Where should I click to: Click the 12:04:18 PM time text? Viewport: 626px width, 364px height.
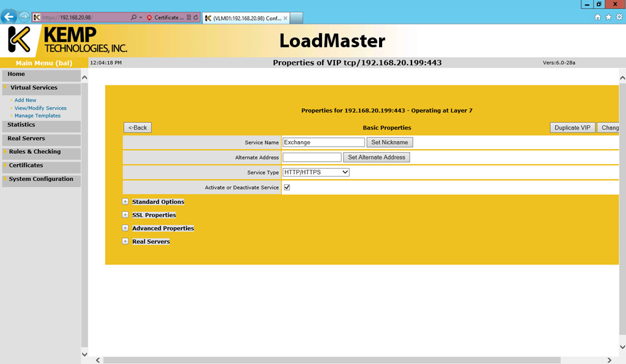pyautogui.click(x=106, y=62)
